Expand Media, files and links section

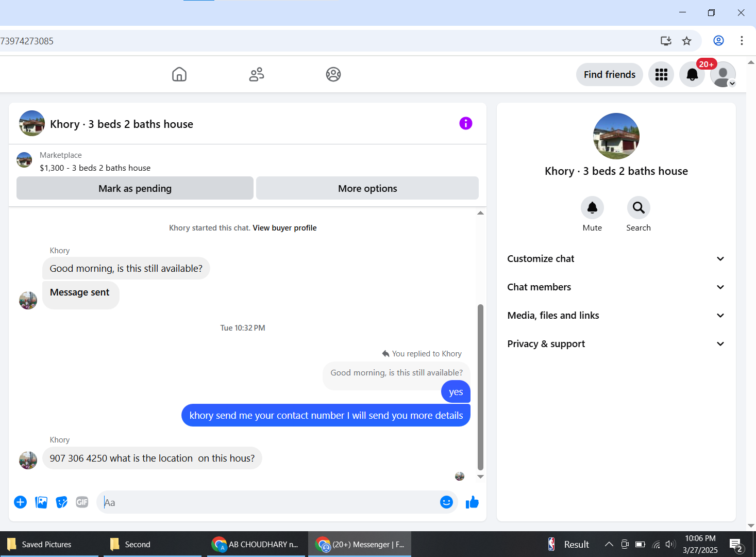(x=616, y=316)
